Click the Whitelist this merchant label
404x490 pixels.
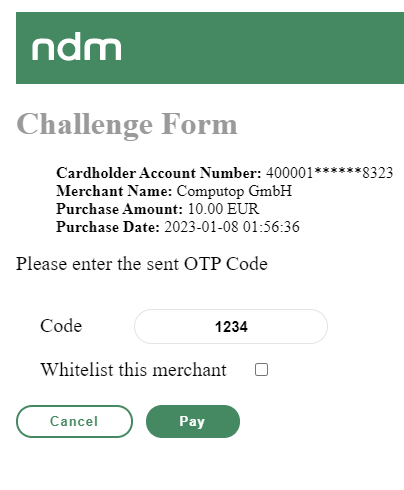133,370
